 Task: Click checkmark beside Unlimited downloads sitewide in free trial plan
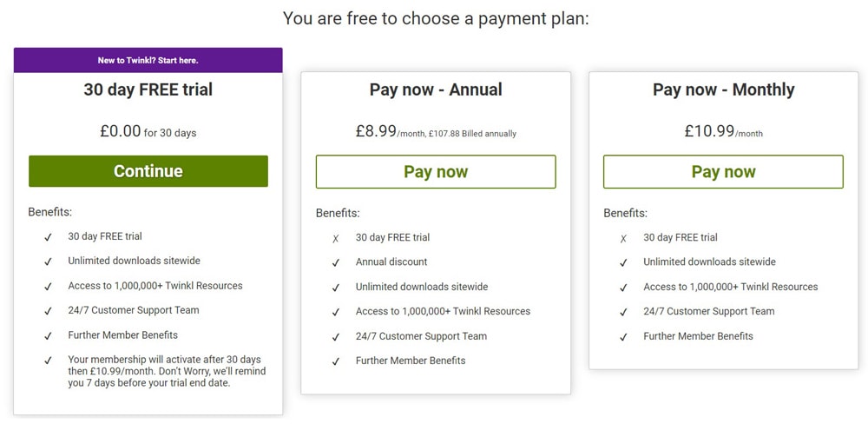click(48, 262)
